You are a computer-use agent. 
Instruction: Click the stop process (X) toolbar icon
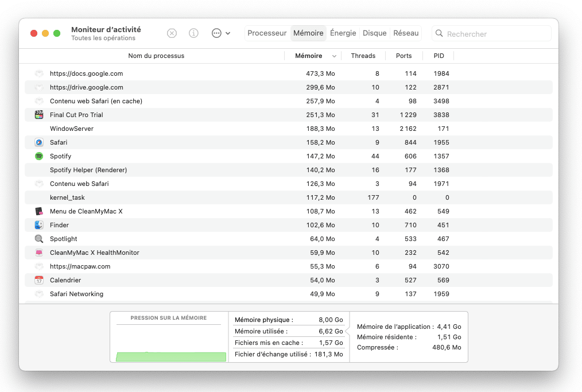coord(172,33)
